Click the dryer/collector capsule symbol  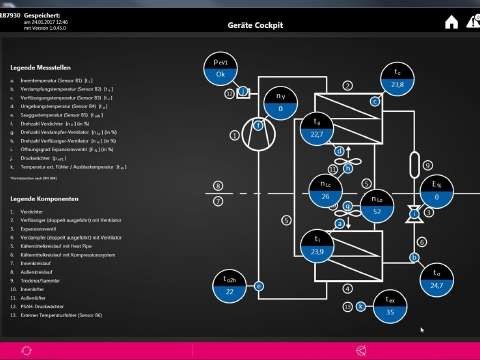coord(414,165)
